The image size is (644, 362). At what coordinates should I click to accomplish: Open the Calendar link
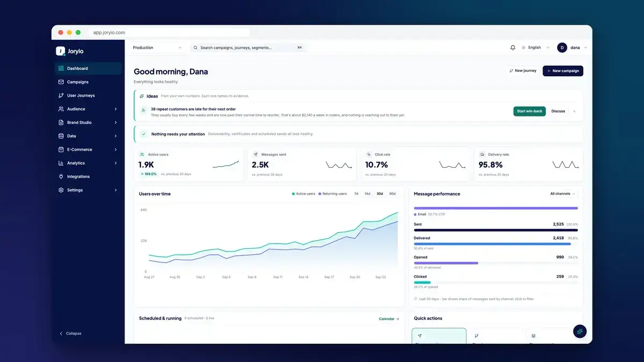pyautogui.click(x=389, y=319)
